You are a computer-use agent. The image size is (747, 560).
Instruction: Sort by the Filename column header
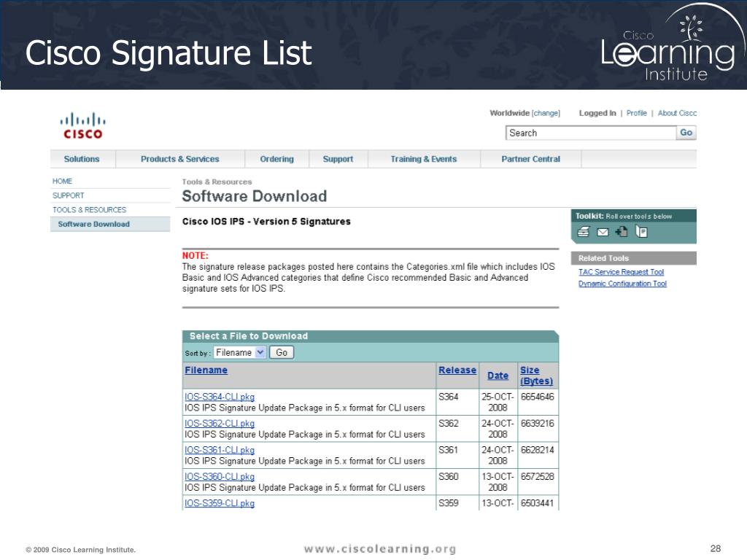[206, 370]
